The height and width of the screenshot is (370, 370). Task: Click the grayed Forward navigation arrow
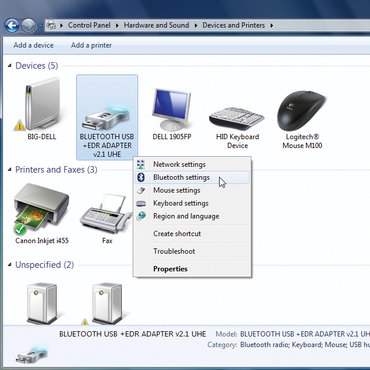28,25
